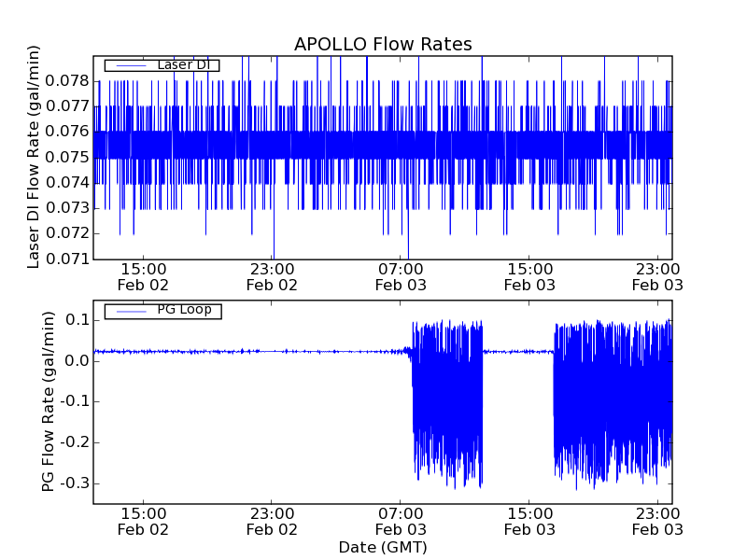The width and height of the screenshot is (747, 560).
Task: Click the "PG Flow Rate (gal/min)" axis label
Action: [x=48, y=401]
